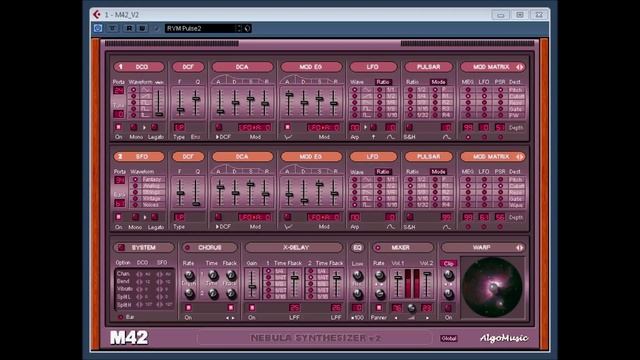Click the envelope invert icon in row 1 MOD EG
This screenshot has width=640, height=360.
(x=288, y=137)
